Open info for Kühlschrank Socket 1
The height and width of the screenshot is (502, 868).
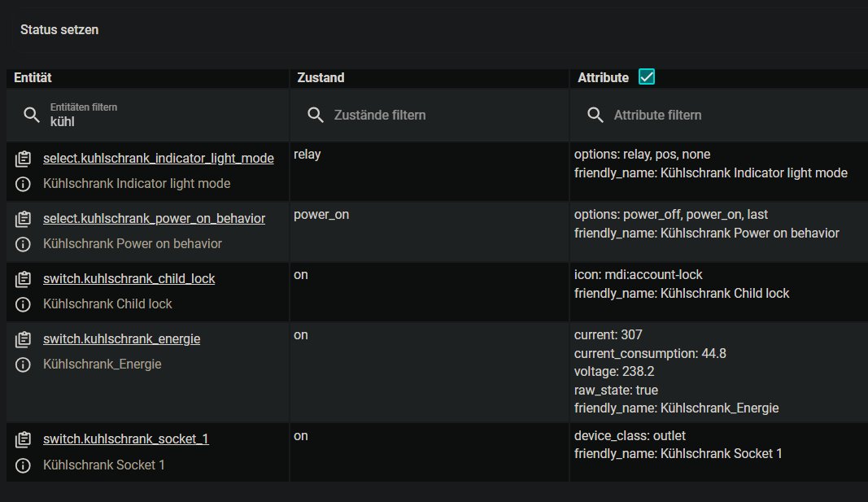click(24, 465)
